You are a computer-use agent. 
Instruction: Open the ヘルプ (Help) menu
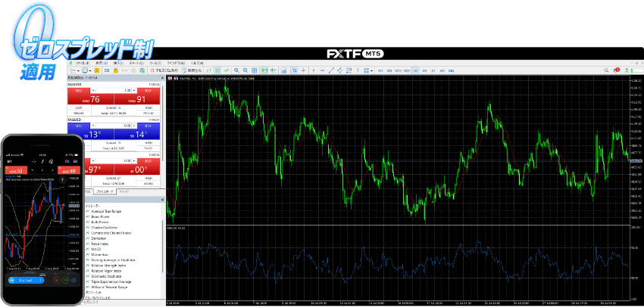[x=197, y=63]
